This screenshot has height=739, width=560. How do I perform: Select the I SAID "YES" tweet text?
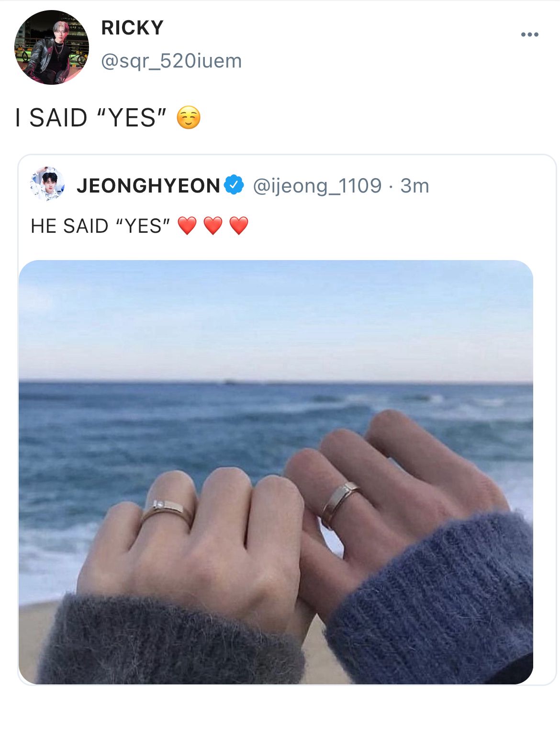(91, 118)
